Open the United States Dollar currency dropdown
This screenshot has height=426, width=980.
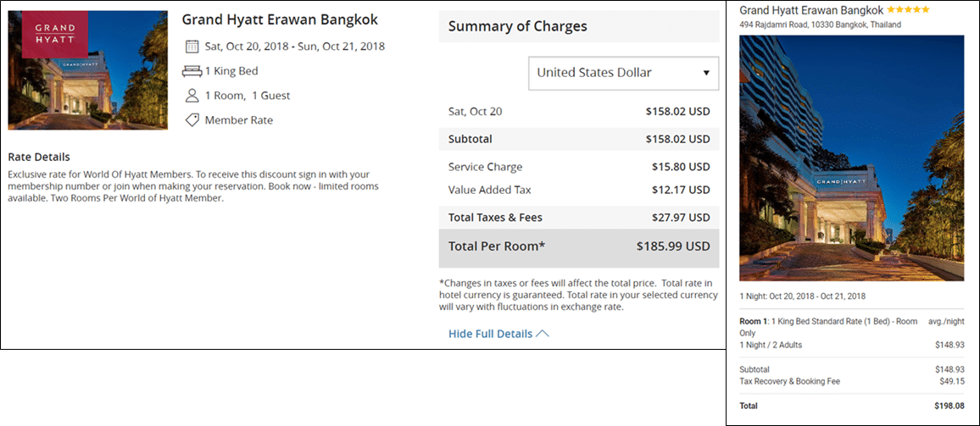coord(624,73)
